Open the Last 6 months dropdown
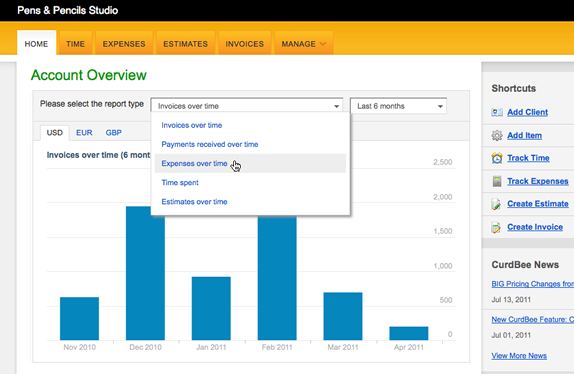Screen dimensions: 574x374 point(398,106)
